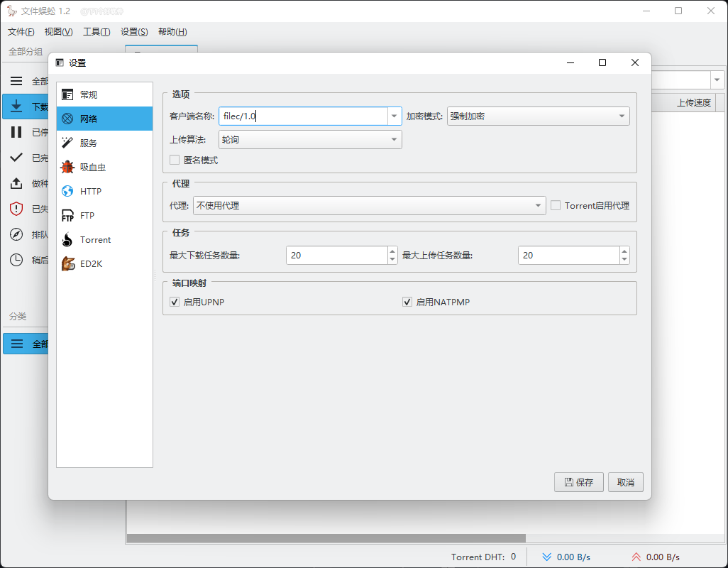Click the HTTP globe icon
Screen dimensions: 728x568
[67, 192]
